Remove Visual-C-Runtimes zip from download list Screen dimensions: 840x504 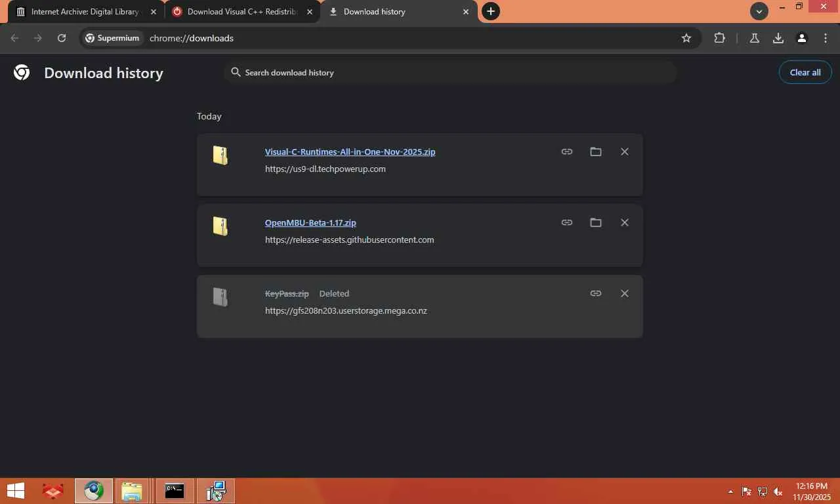click(x=625, y=152)
